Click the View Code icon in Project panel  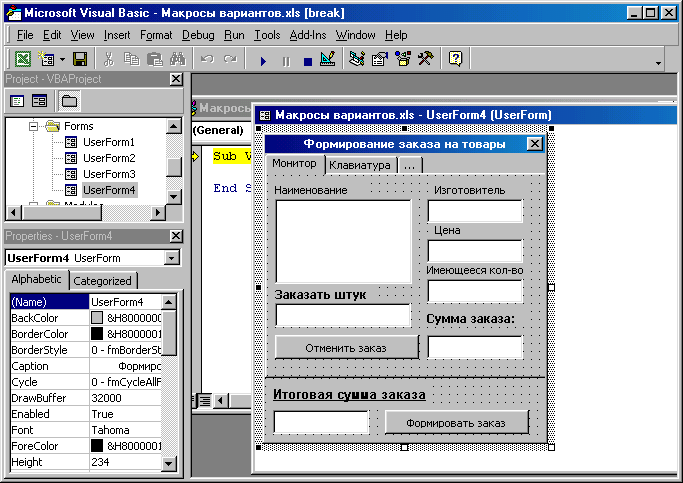pyautogui.click(x=17, y=101)
